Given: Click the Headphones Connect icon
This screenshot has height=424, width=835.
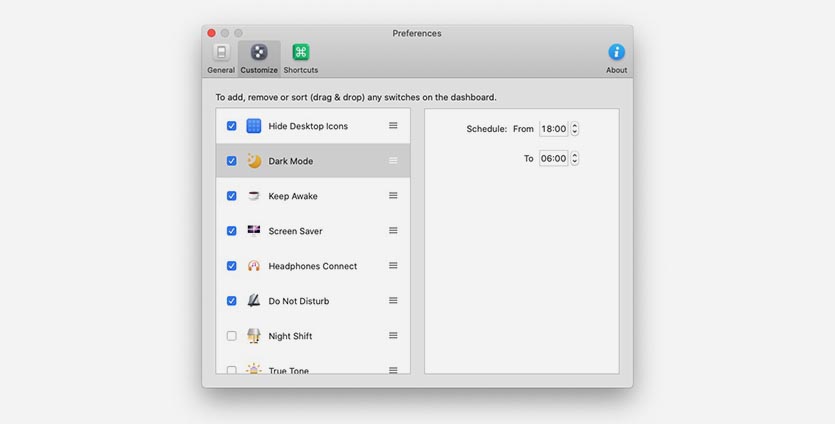Looking at the screenshot, I should click(x=254, y=266).
